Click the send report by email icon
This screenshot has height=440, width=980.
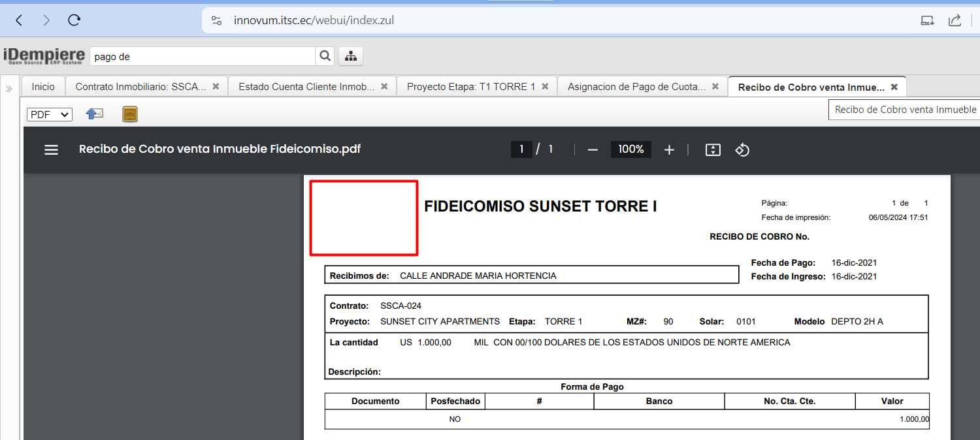[95, 114]
